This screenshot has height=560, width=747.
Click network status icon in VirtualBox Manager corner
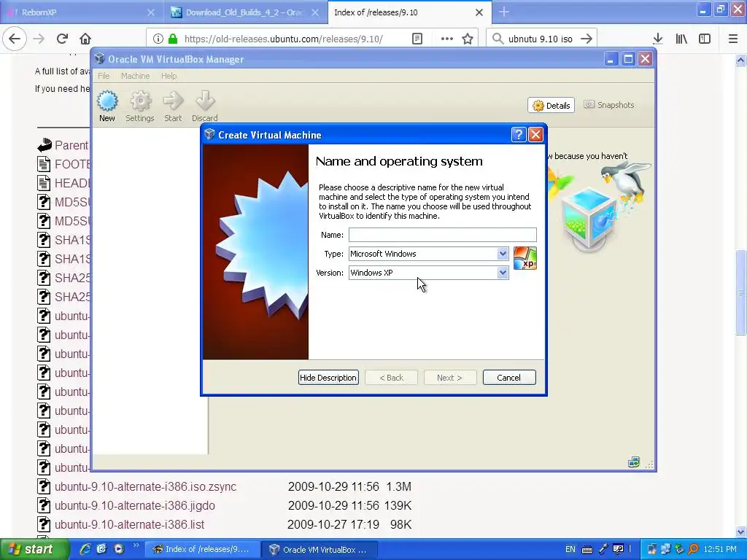click(634, 462)
